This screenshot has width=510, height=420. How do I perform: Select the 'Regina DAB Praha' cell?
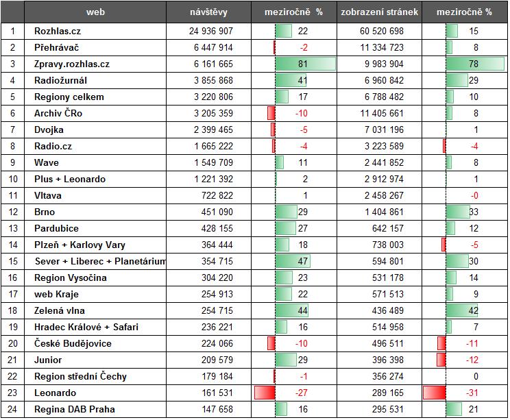pyautogui.click(x=95, y=409)
